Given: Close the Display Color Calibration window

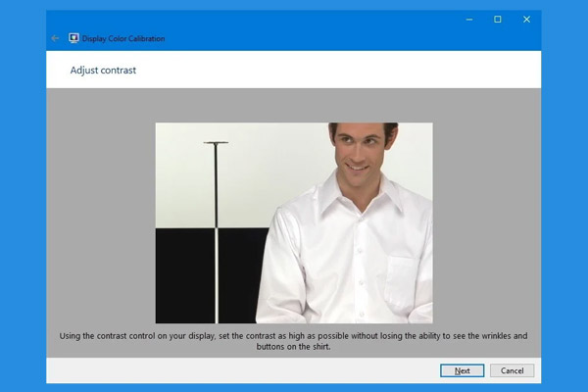Looking at the screenshot, I should pyautogui.click(x=526, y=20).
